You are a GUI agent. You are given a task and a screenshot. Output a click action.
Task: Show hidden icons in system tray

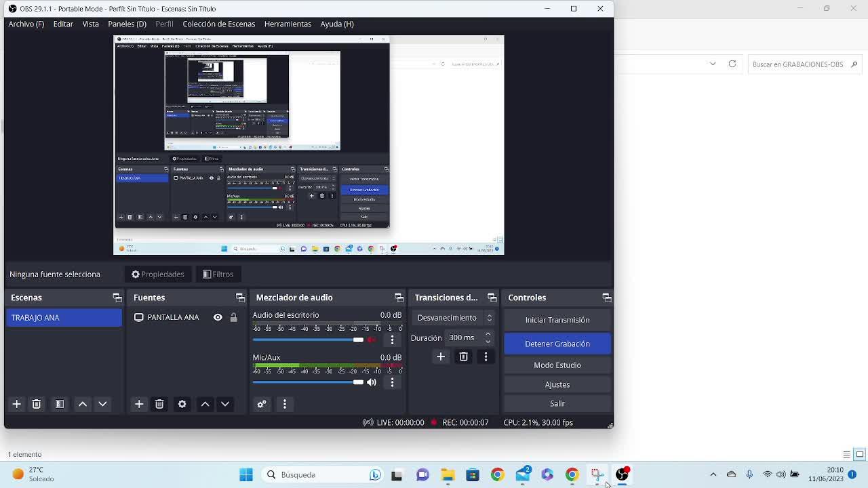click(x=713, y=474)
